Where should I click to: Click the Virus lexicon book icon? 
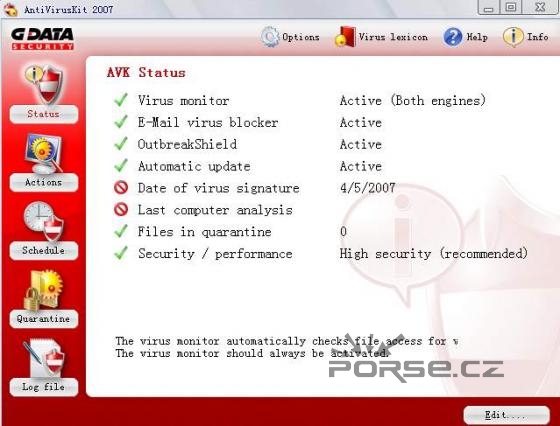[x=345, y=37]
